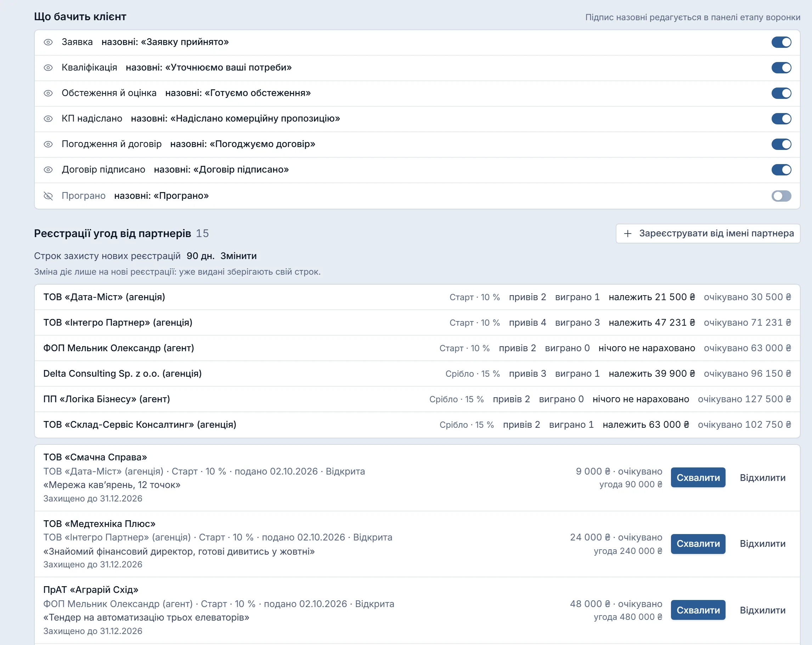Reject the ПрАТ «Аграрій Схід» registration
The image size is (812, 645).
click(762, 610)
